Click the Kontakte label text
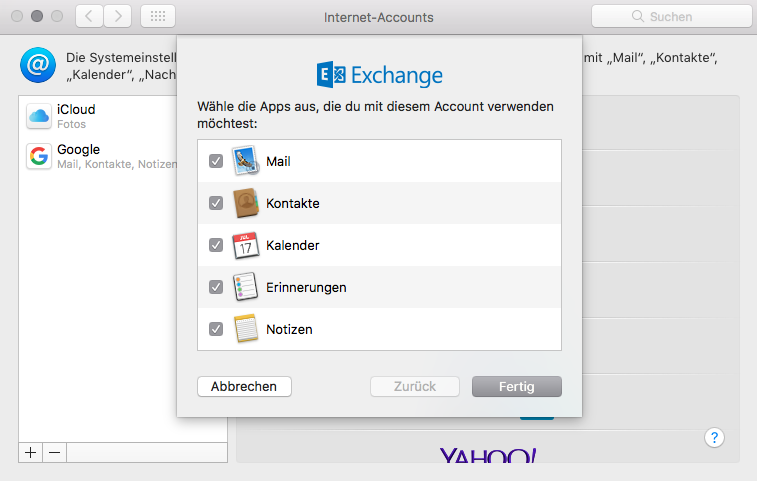Screen dimensions: 757x481 pos(293,203)
